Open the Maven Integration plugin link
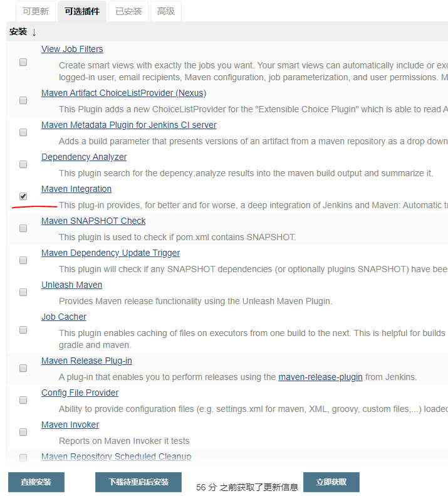The image size is (448, 496). click(76, 189)
